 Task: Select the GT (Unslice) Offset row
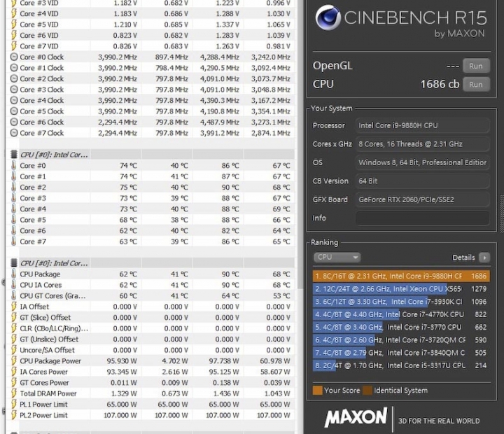pos(150,339)
